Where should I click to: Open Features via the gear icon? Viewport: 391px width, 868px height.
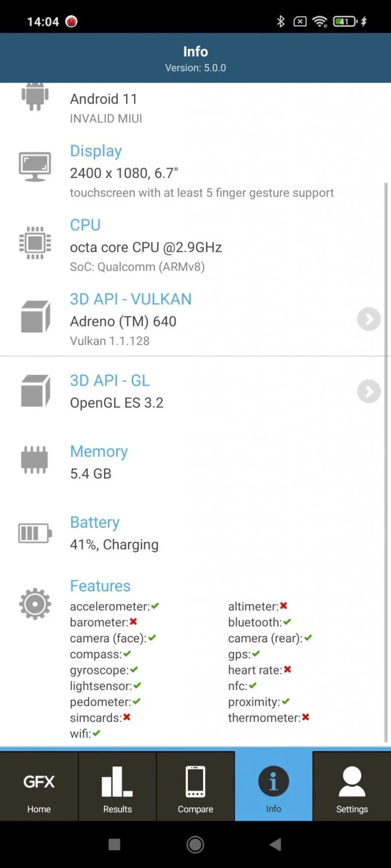click(35, 603)
